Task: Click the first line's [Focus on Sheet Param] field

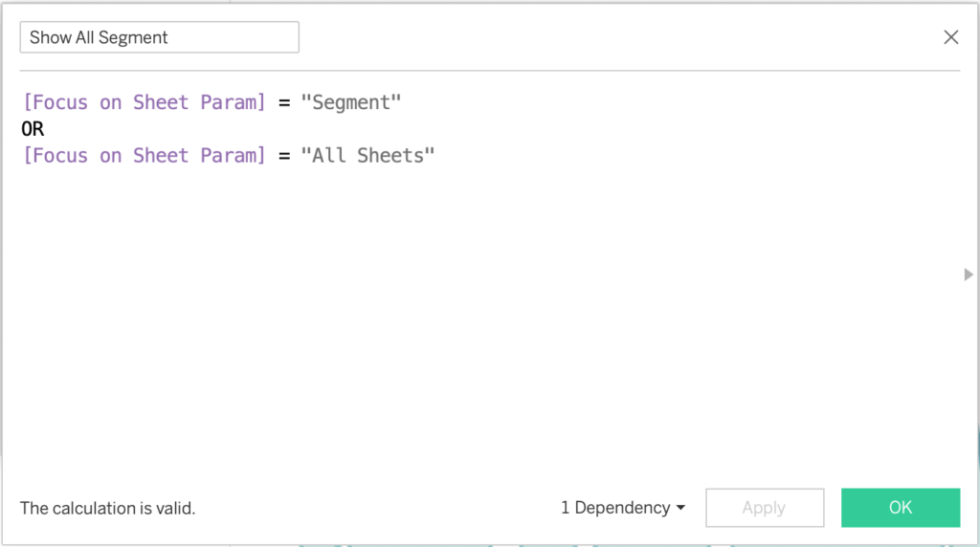Action: pos(144,102)
